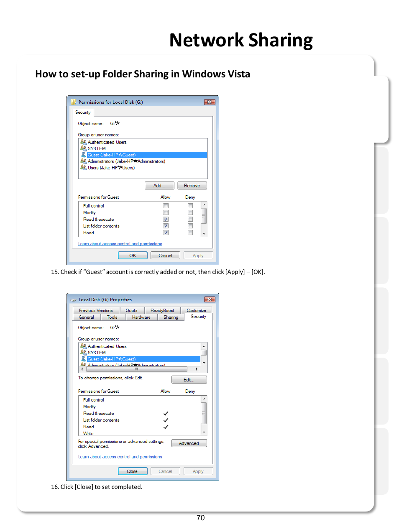The image size is (399, 532).
Task: Open the Customize tab
Action: pos(196,310)
